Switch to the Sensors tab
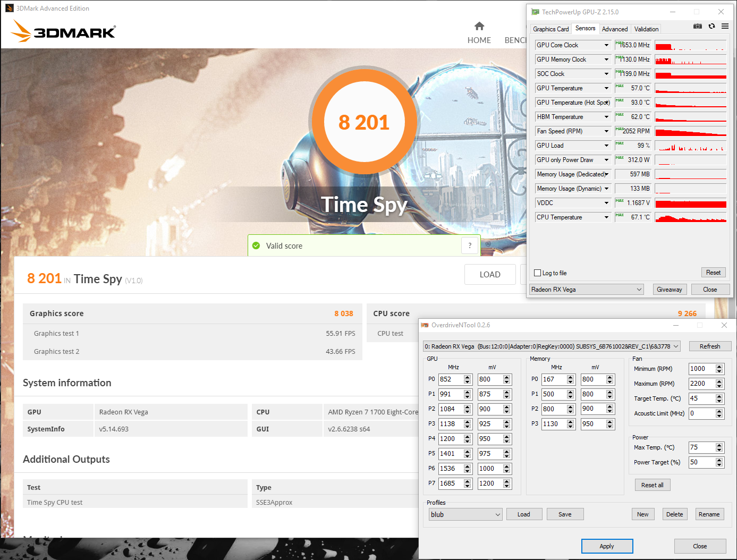This screenshot has height=560, width=737. (585, 28)
